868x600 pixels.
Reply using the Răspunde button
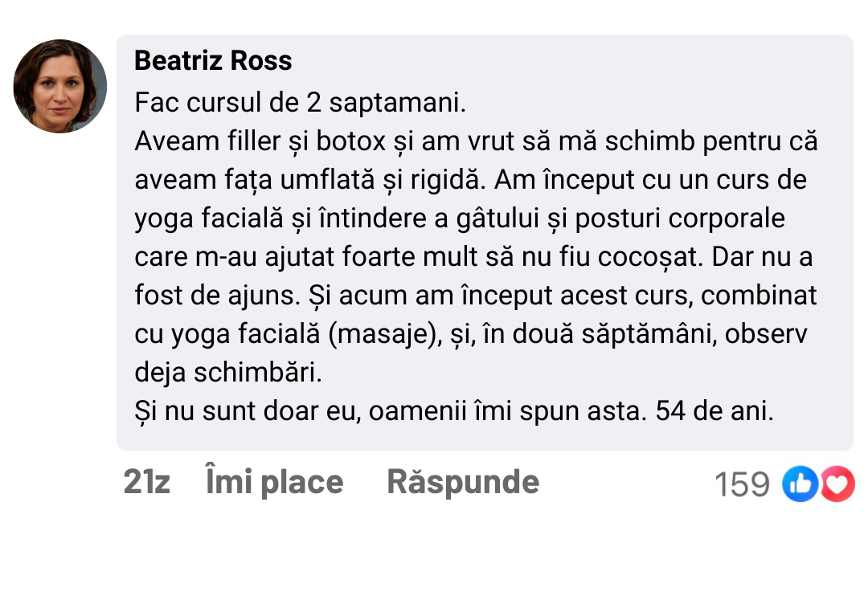pos(463,482)
